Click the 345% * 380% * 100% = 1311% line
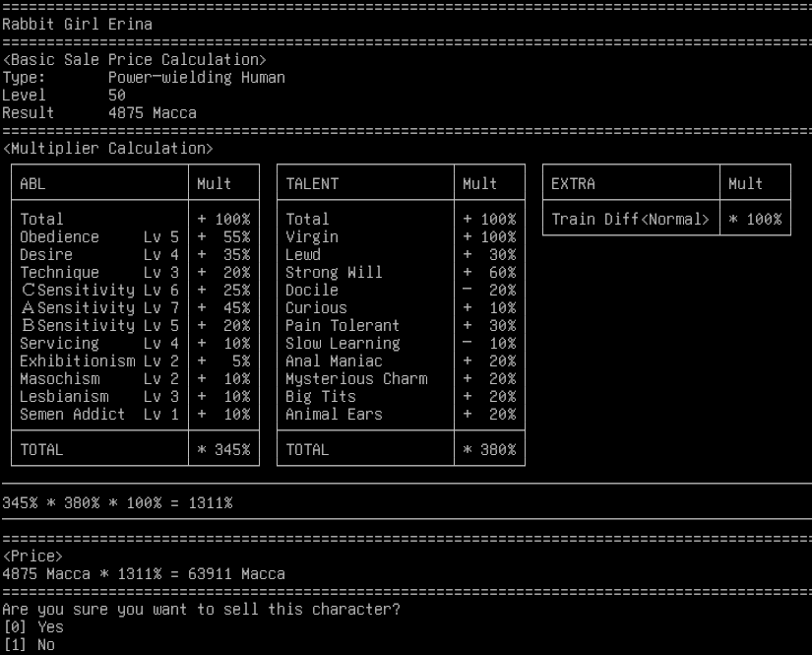Viewport: 812px width, 655px height. point(117,503)
